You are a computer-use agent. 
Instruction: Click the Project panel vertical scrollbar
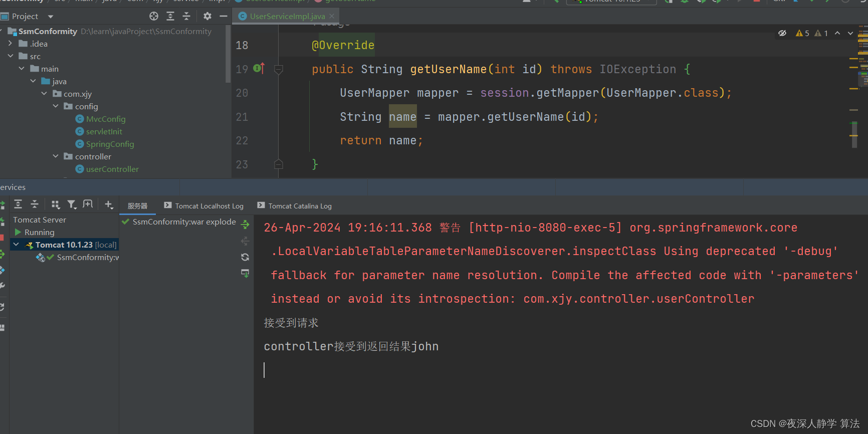pos(228,55)
